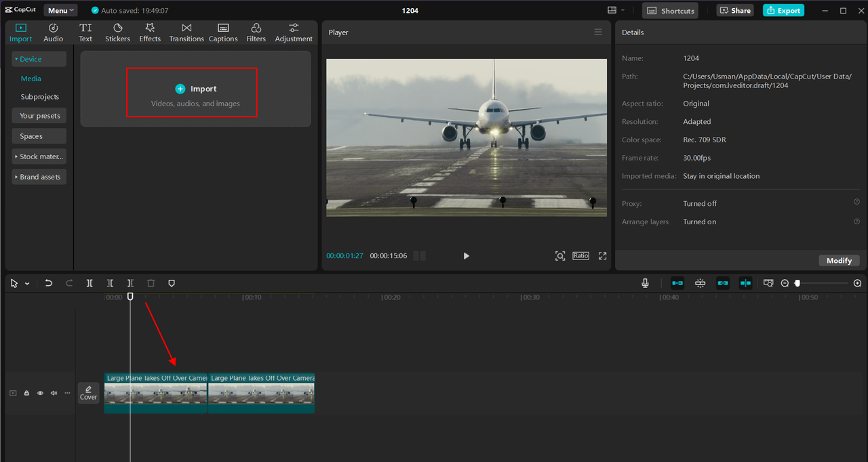Open the Ratio selector
The image size is (868, 462).
point(580,255)
